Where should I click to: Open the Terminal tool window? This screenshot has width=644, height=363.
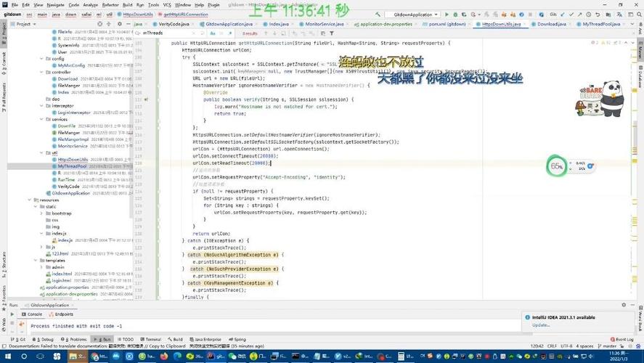(151, 340)
